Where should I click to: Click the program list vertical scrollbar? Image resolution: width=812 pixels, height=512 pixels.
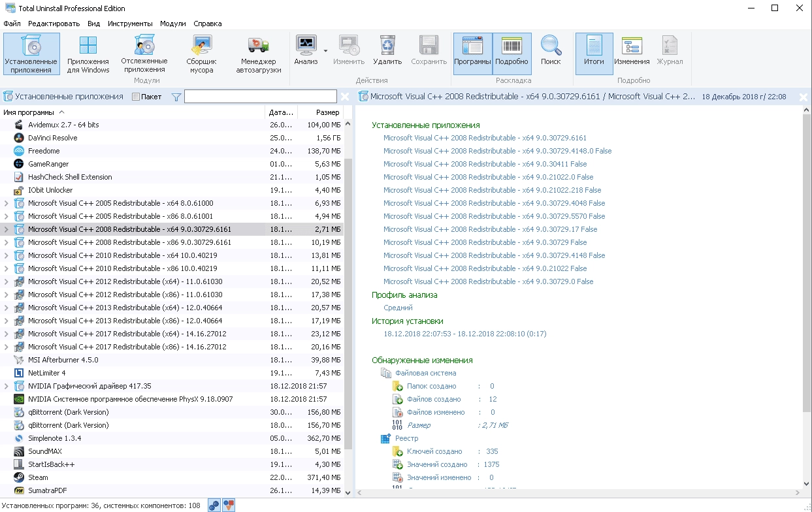pyautogui.click(x=348, y=304)
